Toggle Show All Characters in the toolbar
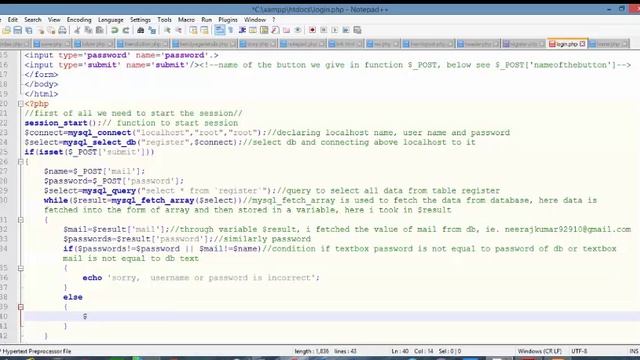The image size is (640, 360). (231, 30)
